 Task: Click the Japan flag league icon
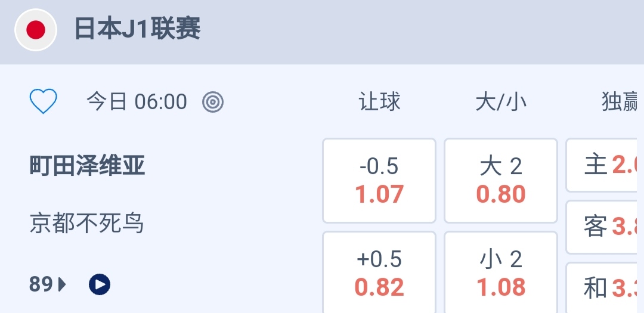click(x=36, y=29)
